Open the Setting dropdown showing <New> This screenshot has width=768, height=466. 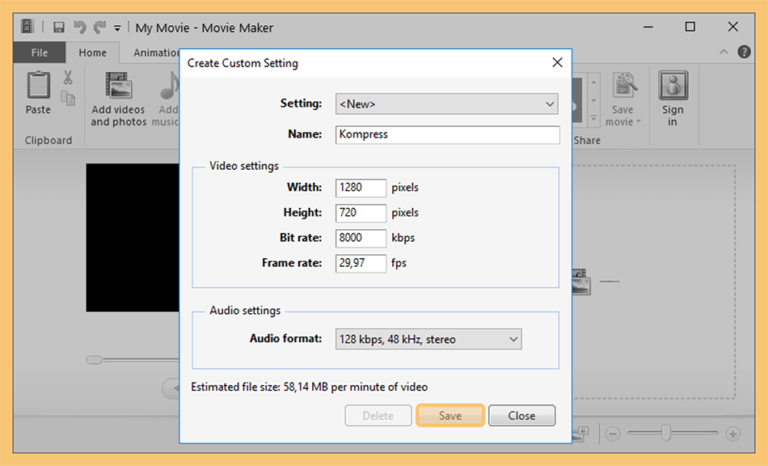coord(446,104)
